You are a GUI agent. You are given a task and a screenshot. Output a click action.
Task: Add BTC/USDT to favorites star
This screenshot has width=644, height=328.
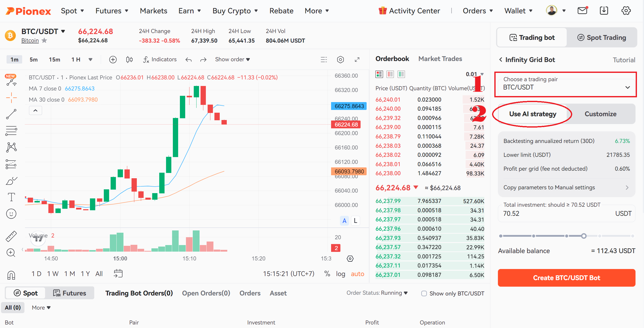(44, 40)
